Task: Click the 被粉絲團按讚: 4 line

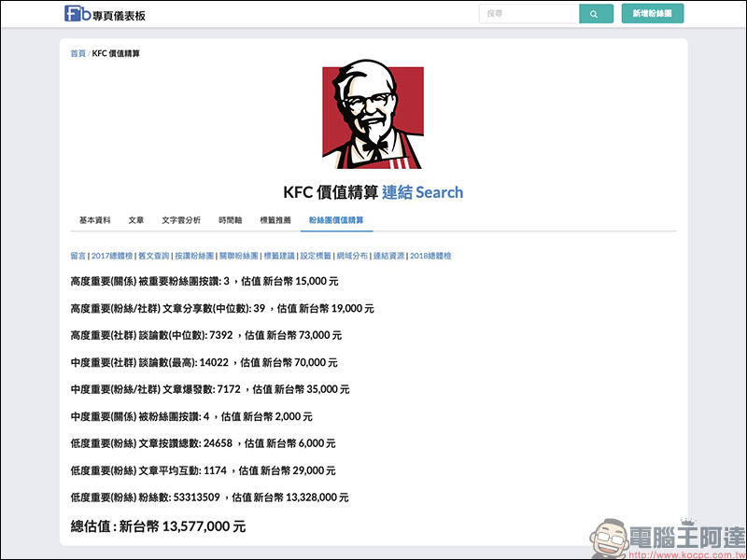Action: point(191,416)
